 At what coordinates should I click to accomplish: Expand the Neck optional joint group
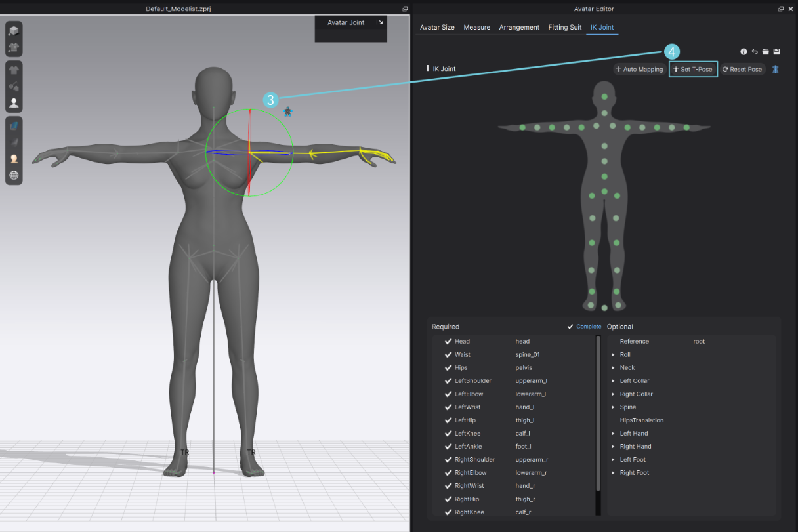pos(613,367)
